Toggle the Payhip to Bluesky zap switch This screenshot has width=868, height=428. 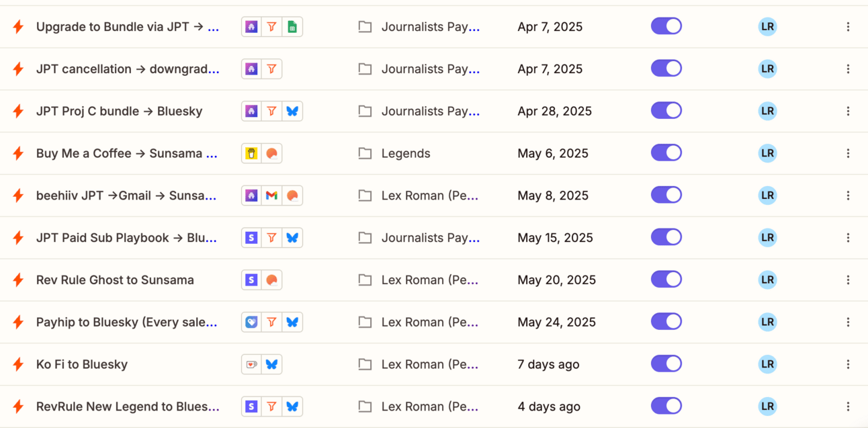coord(666,322)
